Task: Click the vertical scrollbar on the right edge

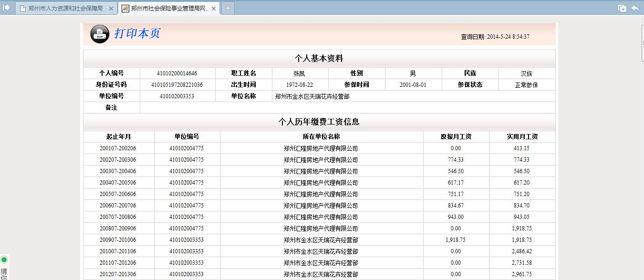Action: 642,43
